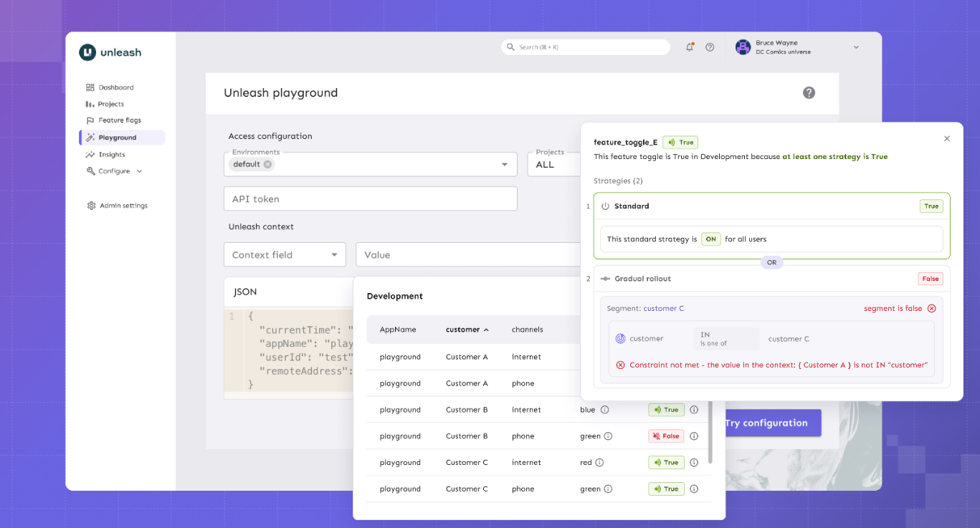Click the help icon in the top bar
Screen dimensions: 980x528
point(710,47)
